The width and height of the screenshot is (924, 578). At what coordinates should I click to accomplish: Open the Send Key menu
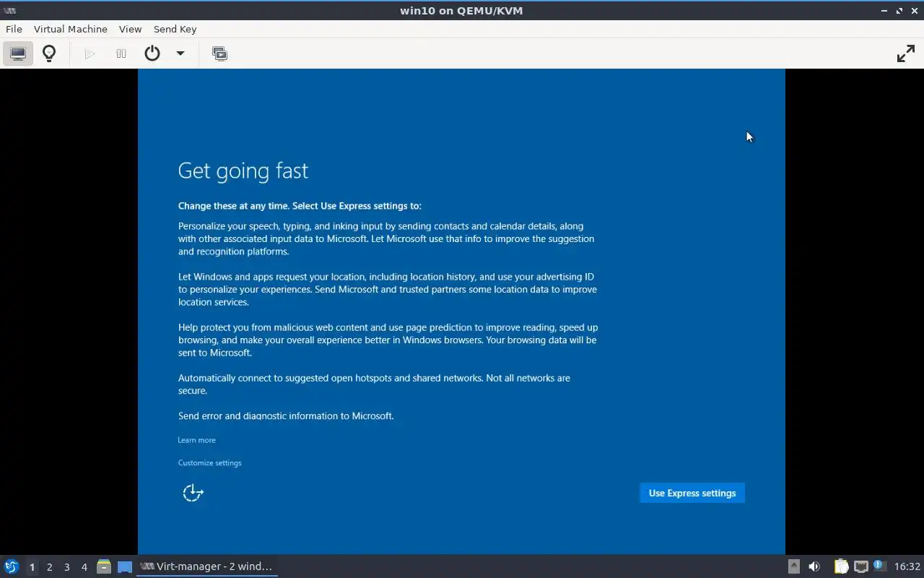pos(175,29)
